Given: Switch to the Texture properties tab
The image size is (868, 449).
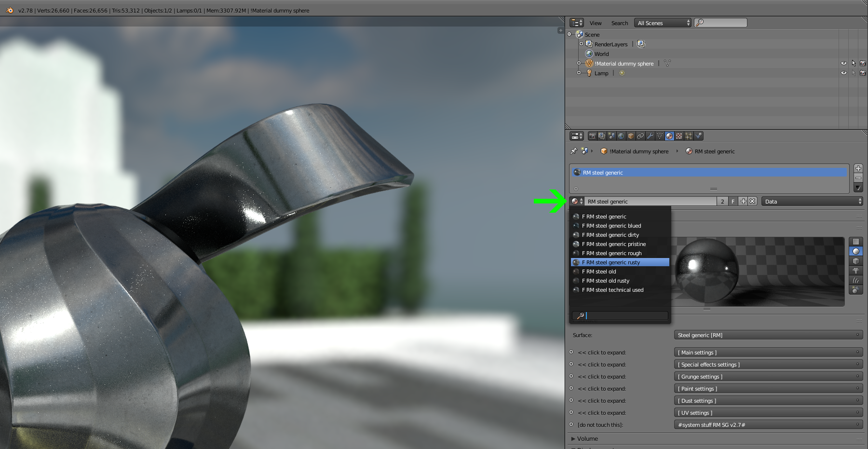Looking at the screenshot, I should click(679, 136).
